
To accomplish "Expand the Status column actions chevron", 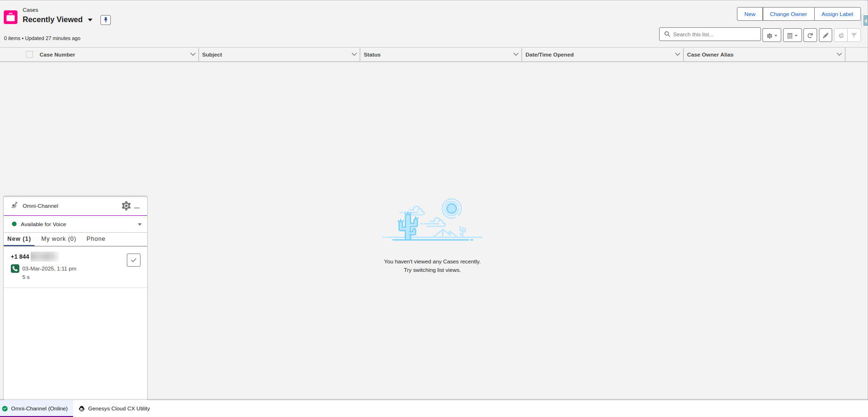I will tap(515, 55).
